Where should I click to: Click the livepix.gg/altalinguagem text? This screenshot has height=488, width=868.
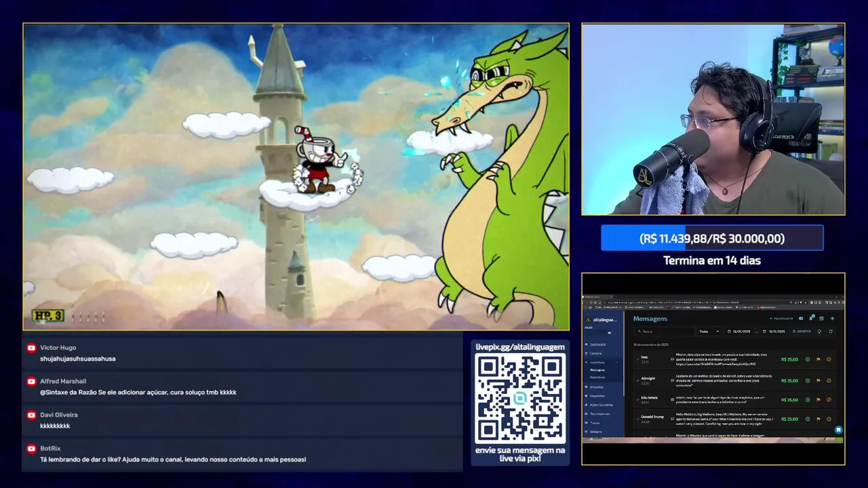(520, 347)
